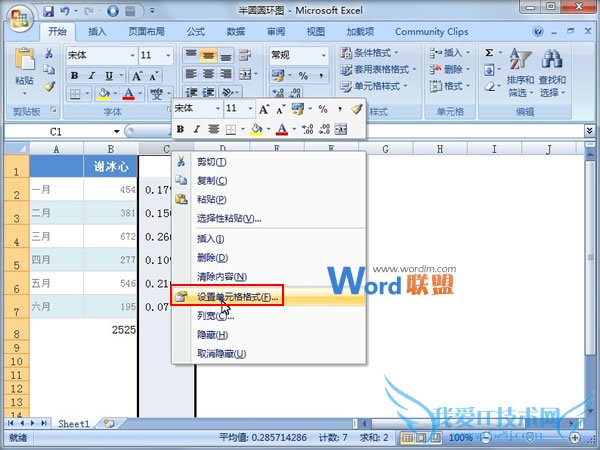Click Bold in the mini toolbar

(x=180, y=129)
